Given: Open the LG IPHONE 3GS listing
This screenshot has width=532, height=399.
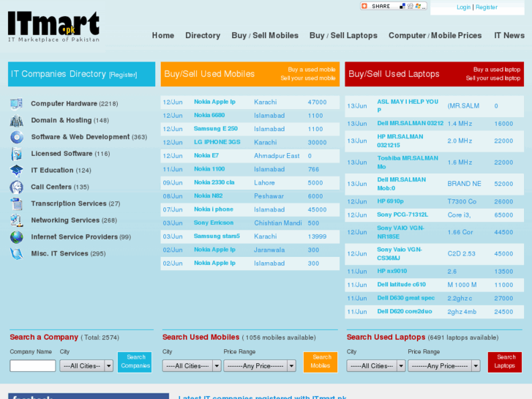Looking at the screenshot, I should tap(217, 142).
